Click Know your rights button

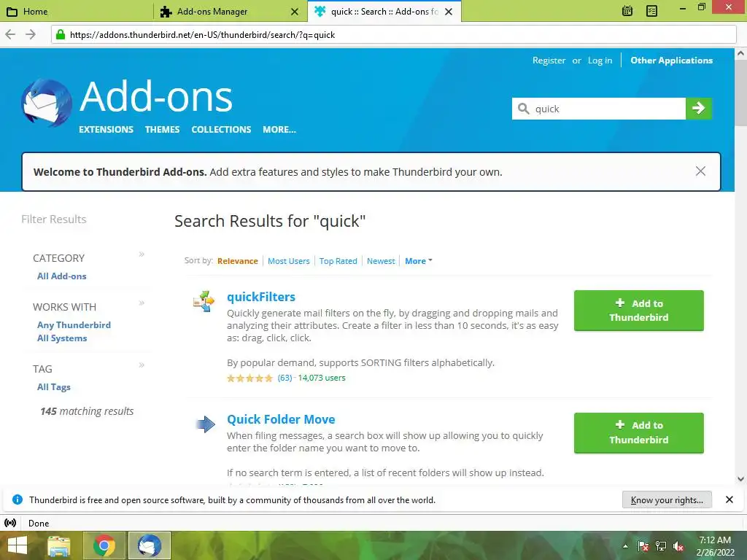pos(667,499)
